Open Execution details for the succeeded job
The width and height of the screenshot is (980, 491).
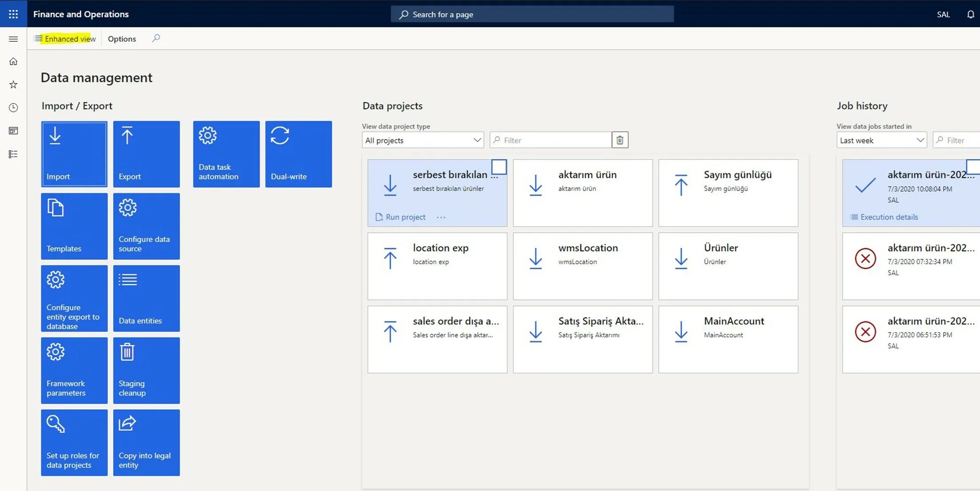[884, 217]
